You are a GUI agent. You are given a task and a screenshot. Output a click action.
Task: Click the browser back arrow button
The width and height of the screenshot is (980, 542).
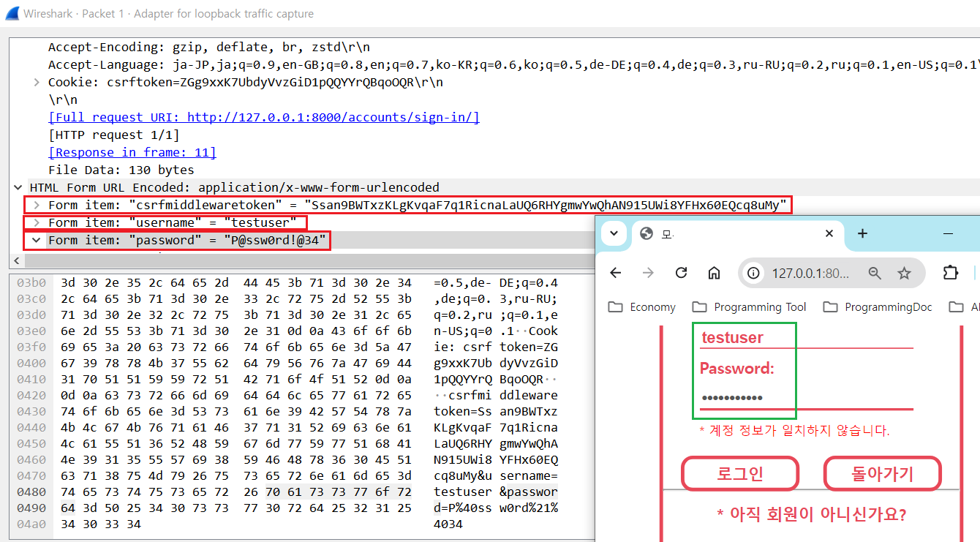(615, 273)
